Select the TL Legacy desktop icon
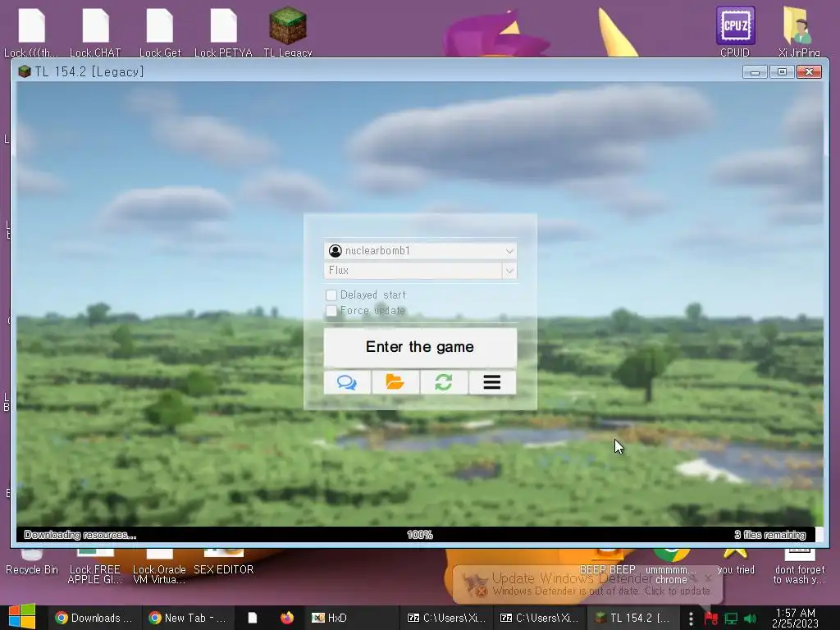840x630 pixels. coord(288,31)
